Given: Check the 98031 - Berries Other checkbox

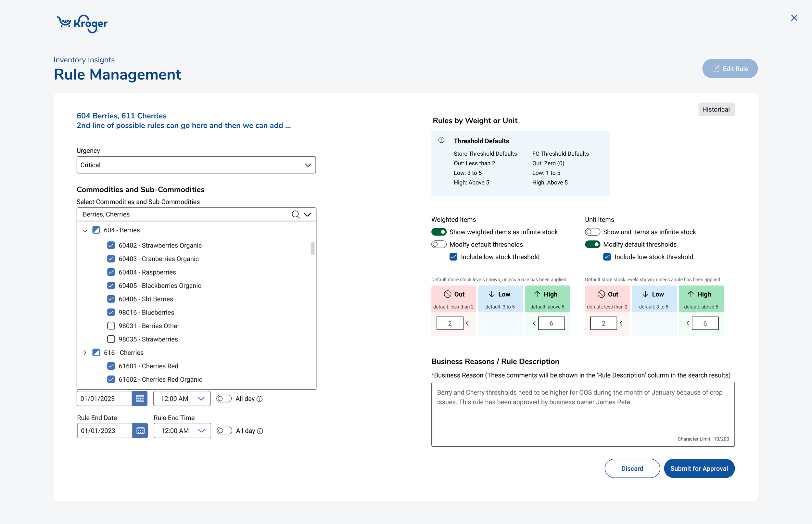Looking at the screenshot, I should [111, 326].
